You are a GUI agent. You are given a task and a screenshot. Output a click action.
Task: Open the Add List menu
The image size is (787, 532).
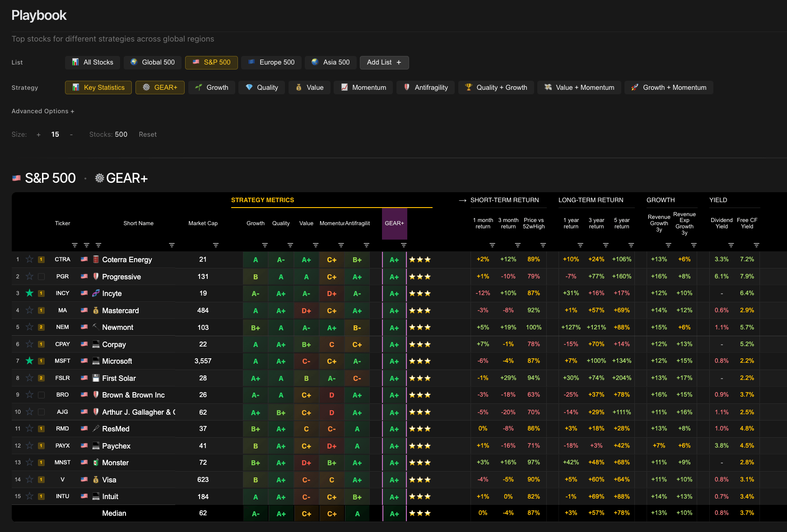click(384, 62)
